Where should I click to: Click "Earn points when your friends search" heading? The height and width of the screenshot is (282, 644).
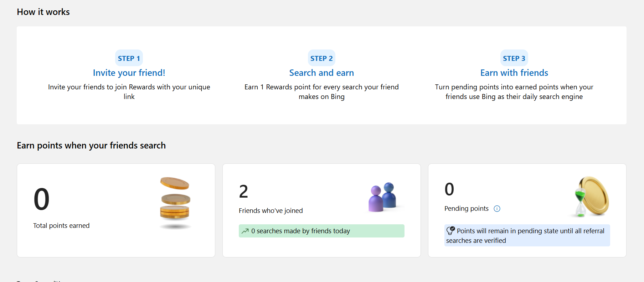(91, 146)
